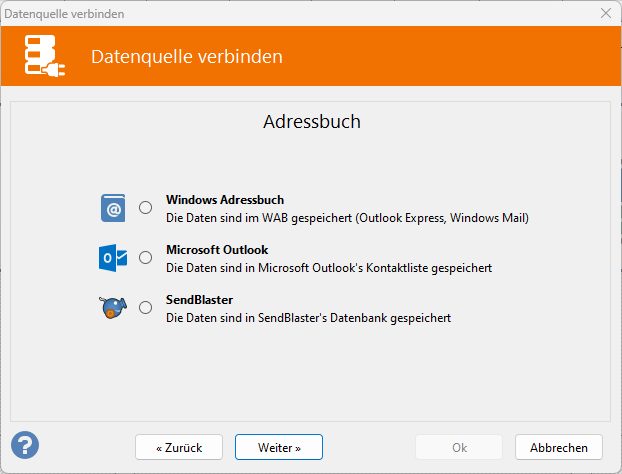Screen dimensions: 622x474
Task: Go back with the Zurück button
Action: tap(179, 447)
